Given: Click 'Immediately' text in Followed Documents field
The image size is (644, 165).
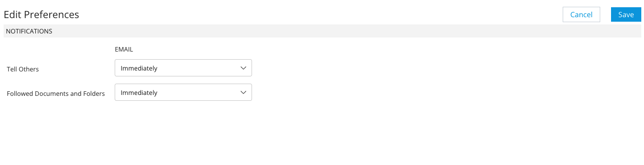Looking at the screenshot, I should point(139,92).
